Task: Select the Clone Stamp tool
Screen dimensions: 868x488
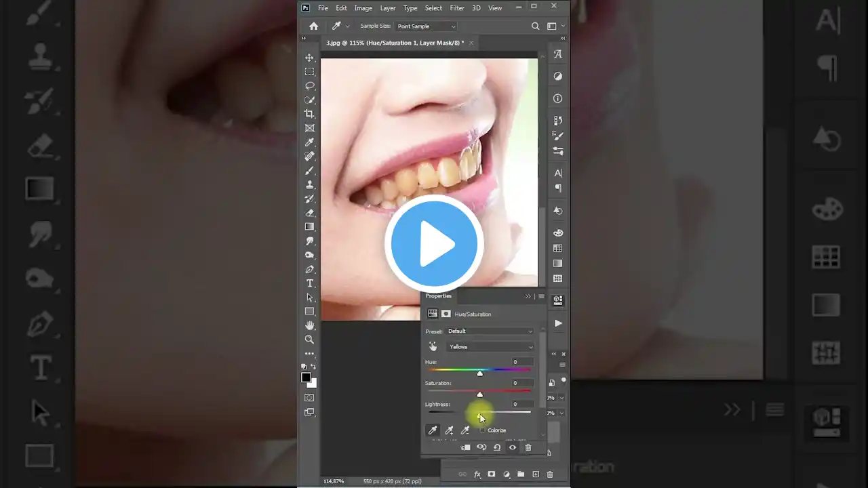Action: click(310, 184)
